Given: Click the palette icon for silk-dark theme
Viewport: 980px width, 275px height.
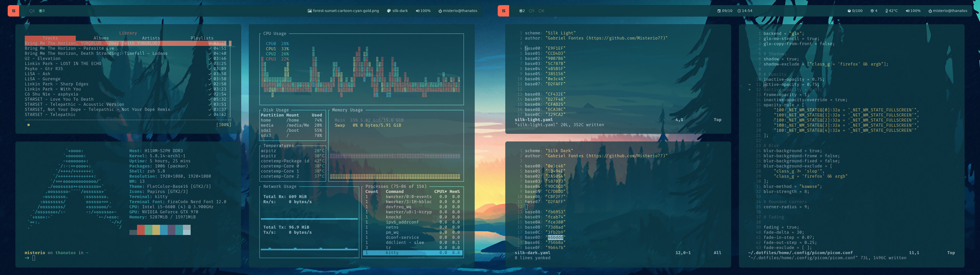Looking at the screenshot, I should (389, 11).
